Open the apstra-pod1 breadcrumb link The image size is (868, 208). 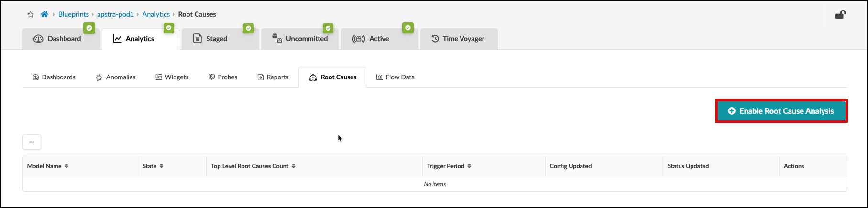pos(115,14)
